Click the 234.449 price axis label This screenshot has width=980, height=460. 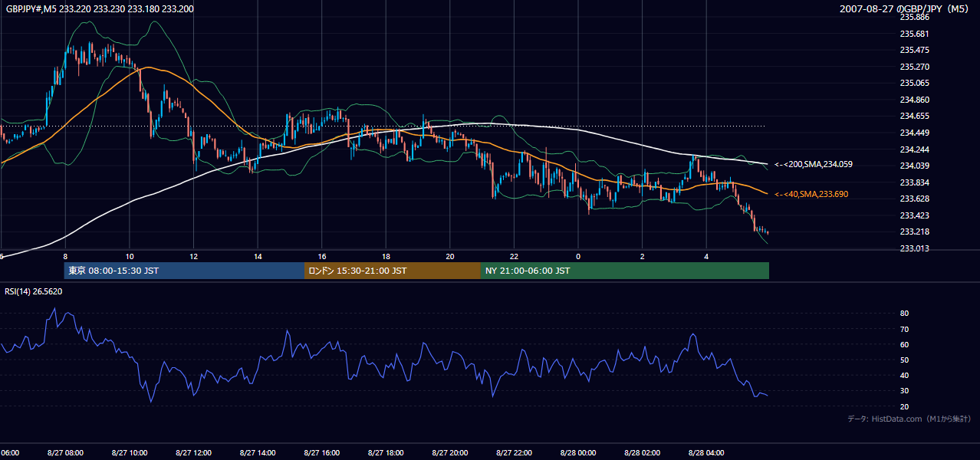(914, 133)
